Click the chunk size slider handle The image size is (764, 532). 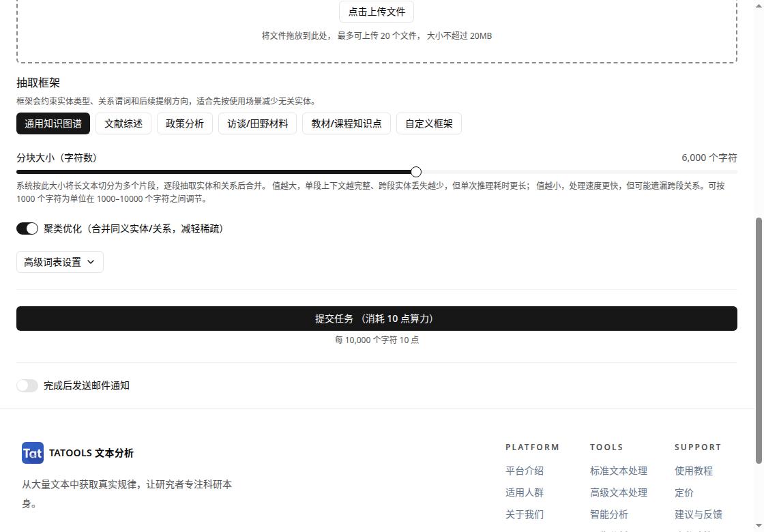pyautogui.click(x=415, y=171)
